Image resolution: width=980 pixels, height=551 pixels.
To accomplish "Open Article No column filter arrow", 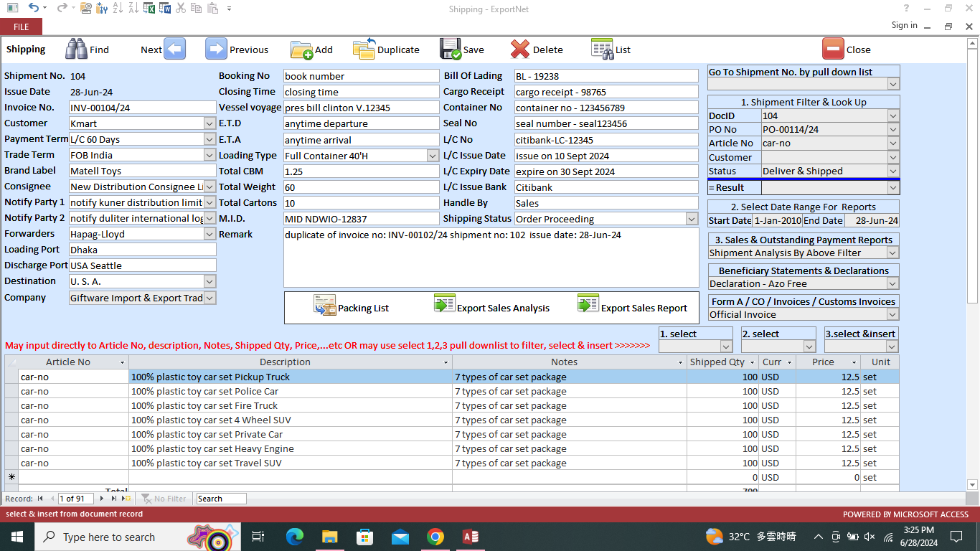I will tap(123, 362).
